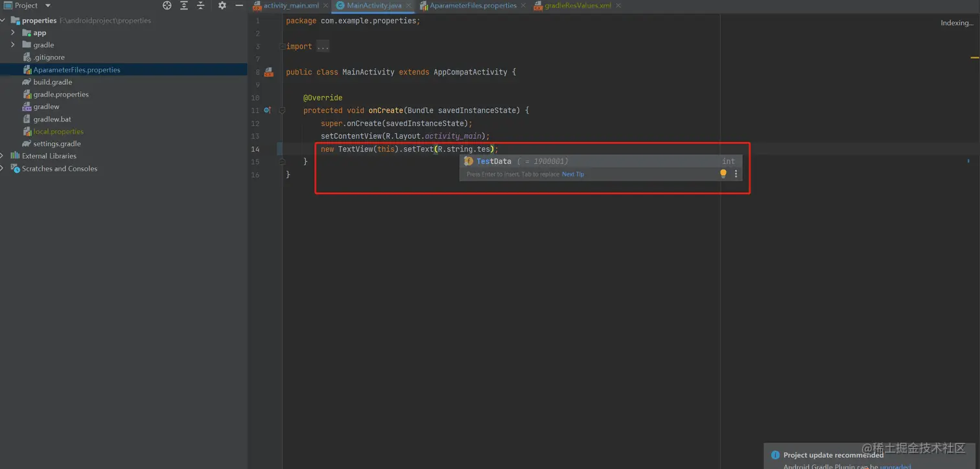Click the fold end marker on line 15

(282, 162)
